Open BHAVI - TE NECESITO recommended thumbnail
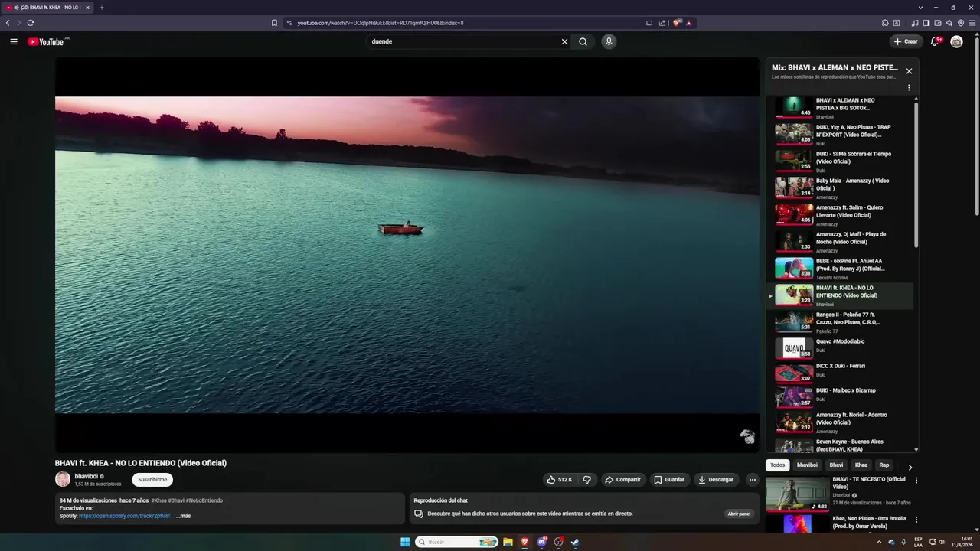Screen dimensions: 980x551 (x=797, y=494)
